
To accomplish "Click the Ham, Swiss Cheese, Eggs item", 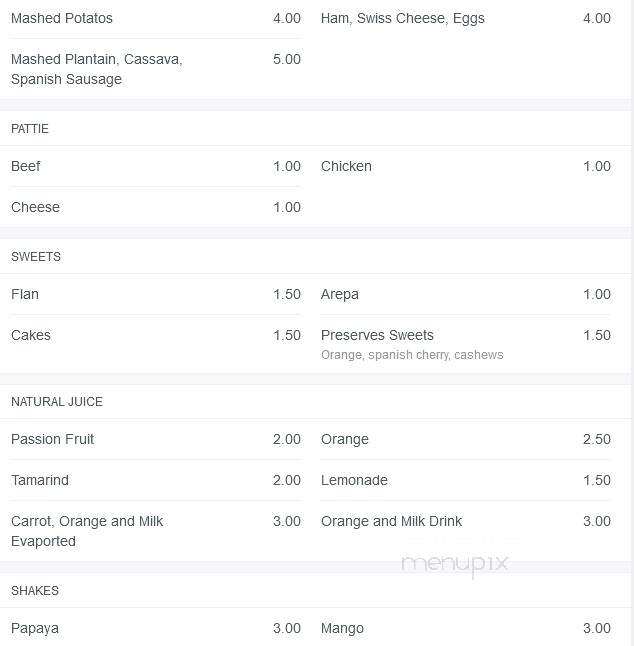I will (x=402, y=18).
